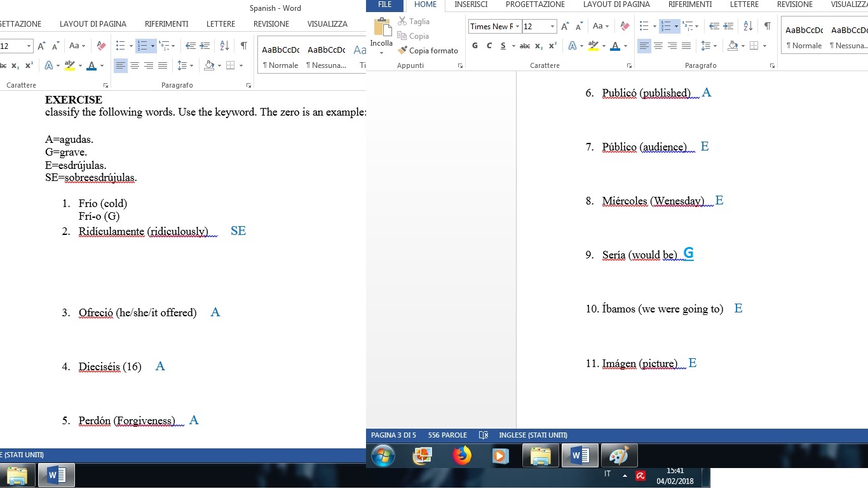
Task: Open REVISIONE tab in Spanish background window
Action: click(271, 24)
